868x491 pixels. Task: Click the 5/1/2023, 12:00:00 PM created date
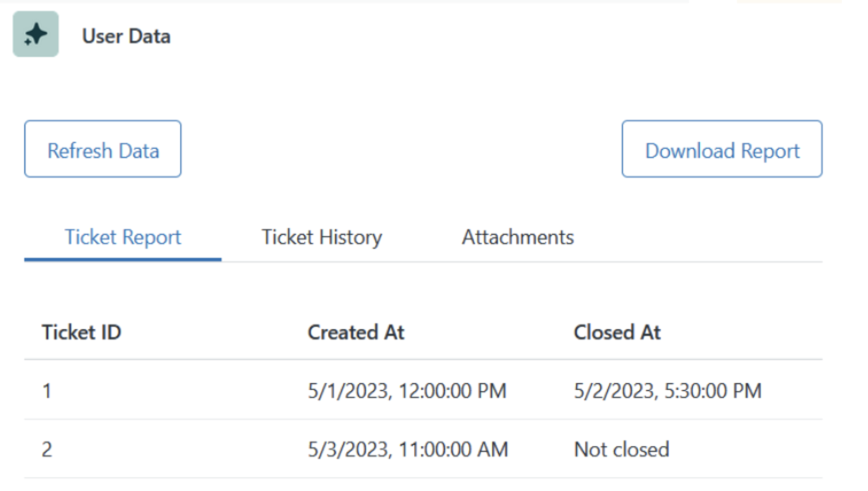click(407, 391)
